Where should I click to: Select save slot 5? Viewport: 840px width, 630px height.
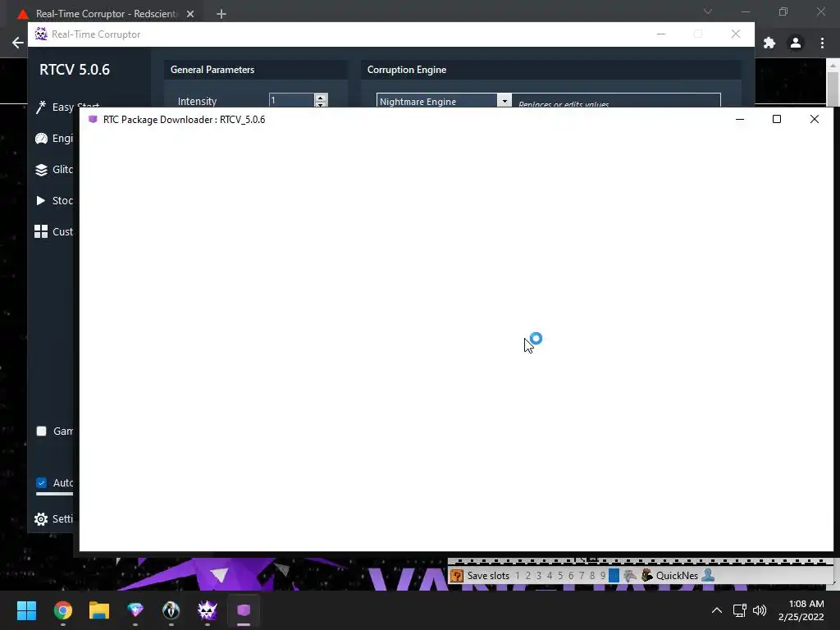pos(560,575)
